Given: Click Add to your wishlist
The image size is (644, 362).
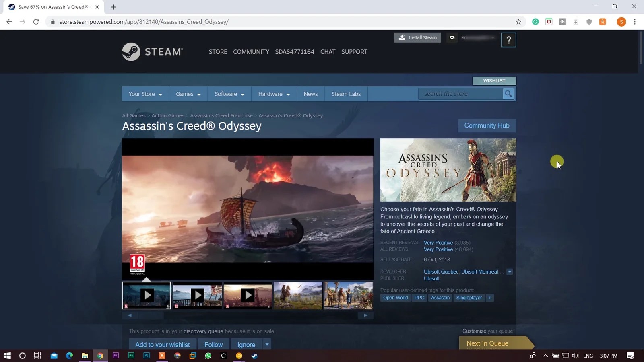Looking at the screenshot, I should (163, 344).
